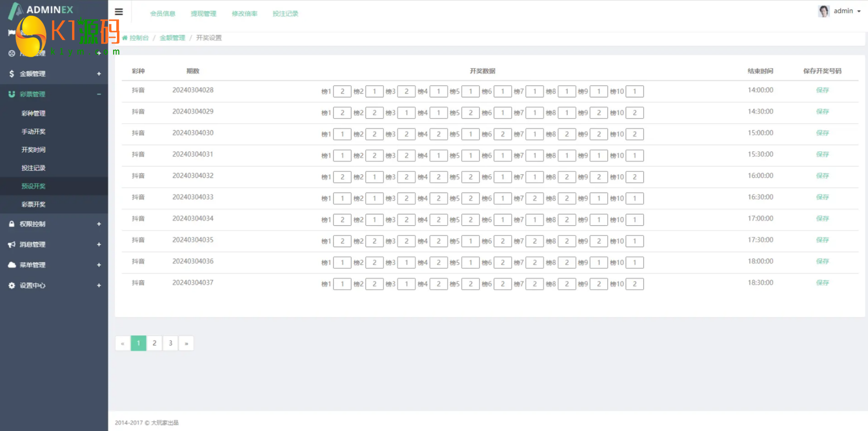The image size is (868, 431).
Task: Click the active page 1 button
Action: point(139,343)
